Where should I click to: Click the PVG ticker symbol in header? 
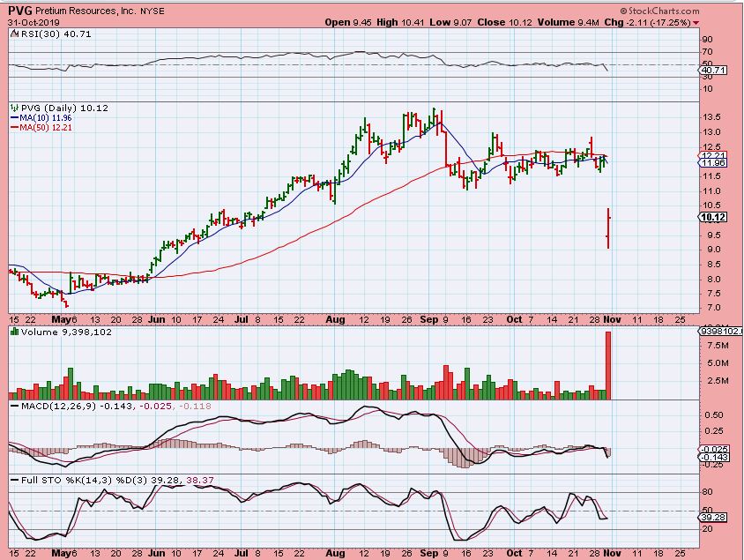[20, 11]
